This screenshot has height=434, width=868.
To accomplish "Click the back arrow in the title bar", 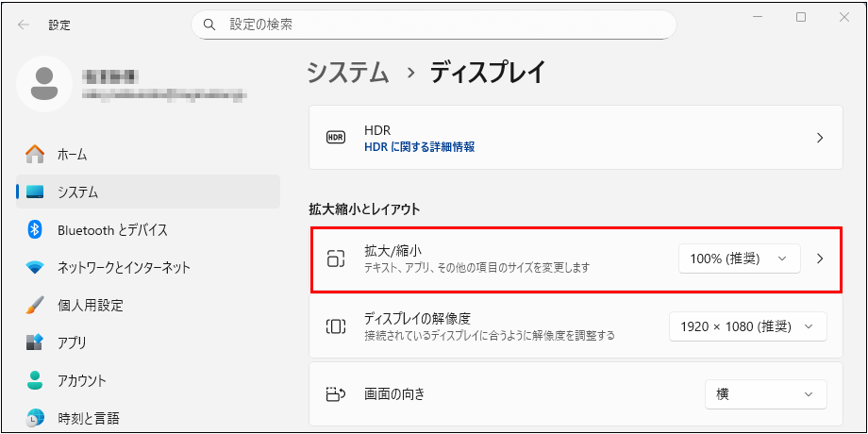I will [x=23, y=25].
